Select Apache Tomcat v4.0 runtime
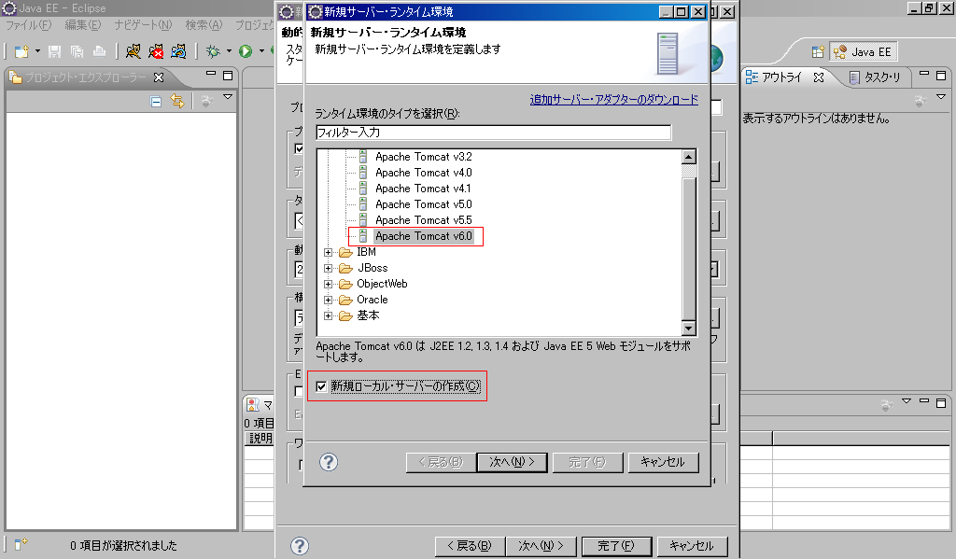 [x=423, y=173]
